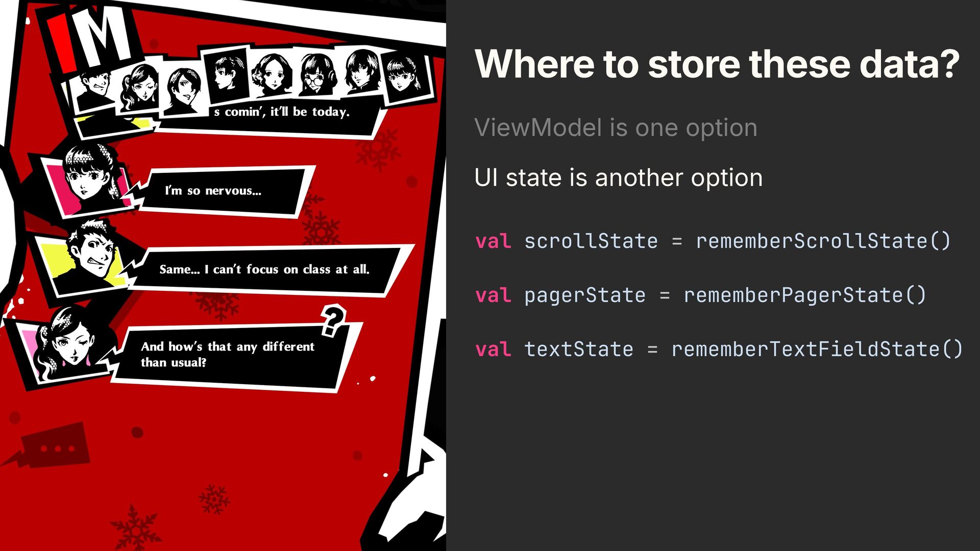Click the "it'll be today." message bubble
This screenshot has width=980, height=551.
(x=286, y=113)
